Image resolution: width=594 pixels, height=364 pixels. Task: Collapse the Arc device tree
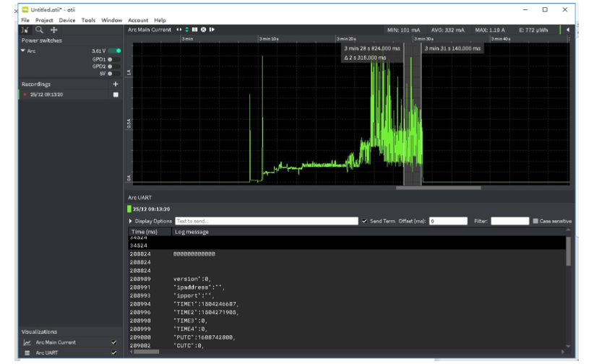[23, 51]
